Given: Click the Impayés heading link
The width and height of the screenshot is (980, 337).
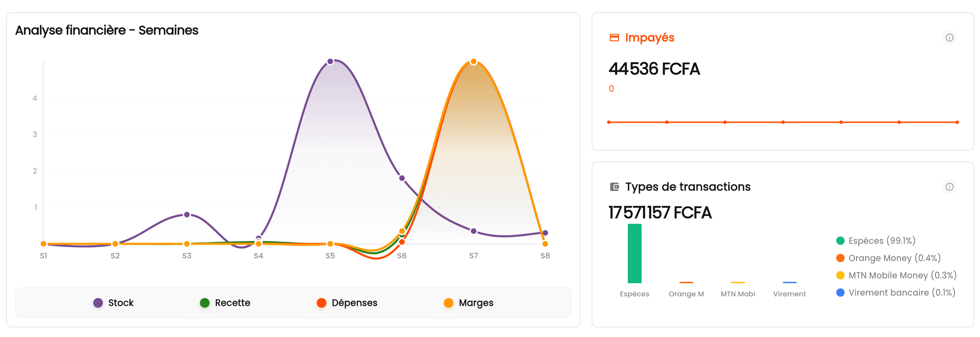Looking at the screenshot, I should tap(649, 38).
